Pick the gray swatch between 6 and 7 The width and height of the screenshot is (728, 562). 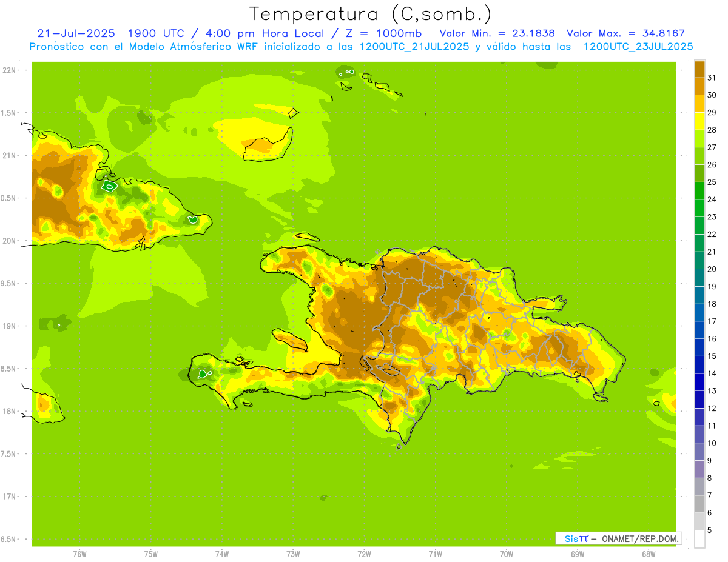click(x=699, y=504)
